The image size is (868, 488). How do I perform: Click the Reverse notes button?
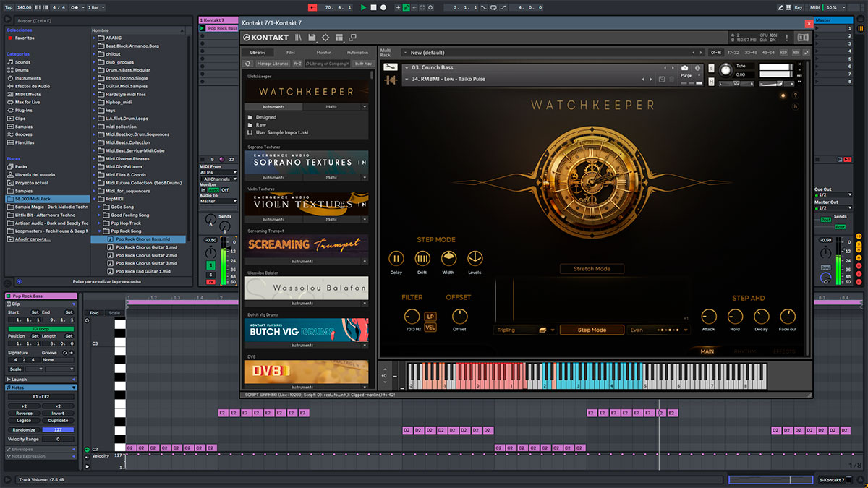click(x=24, y=413)
